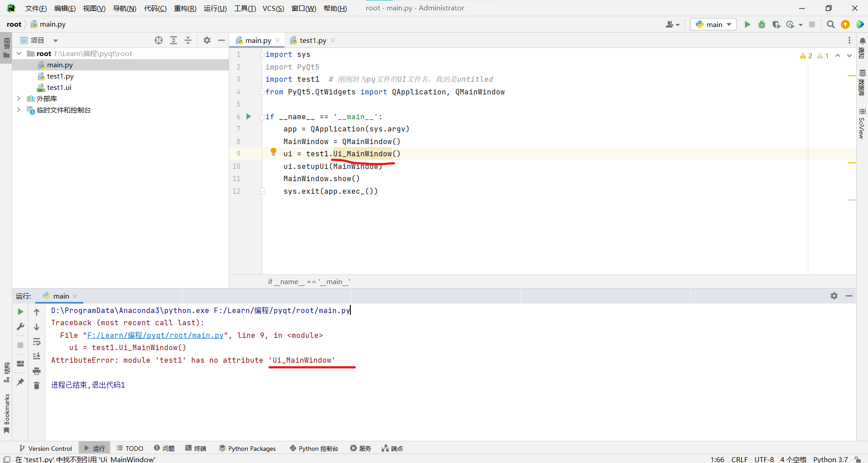Collapse all in Project panel
This screenshot has height=463, width=868.
(x=188, y=40)
